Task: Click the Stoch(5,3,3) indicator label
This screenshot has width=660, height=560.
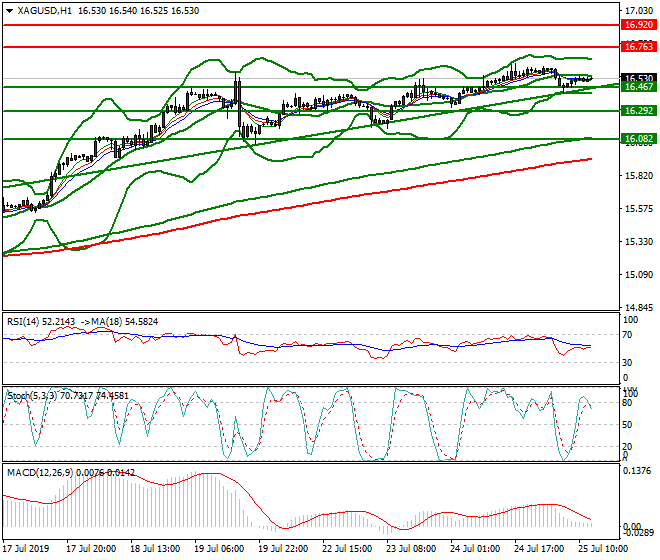Action: (32, 396)
